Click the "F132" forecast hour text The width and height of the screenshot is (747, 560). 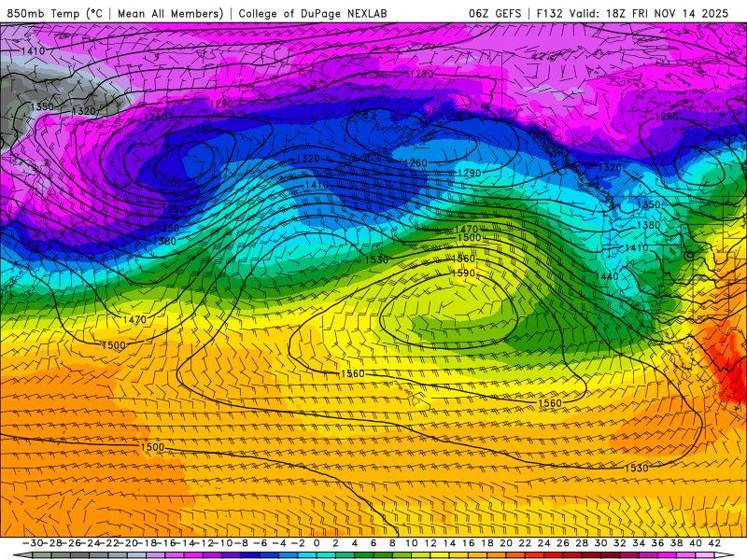pyautogui.click(x=549, y=13)
